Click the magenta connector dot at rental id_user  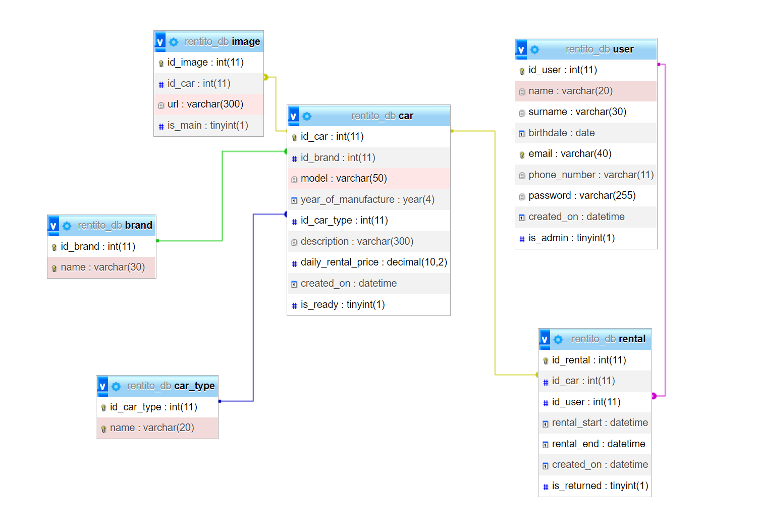point(654,396)
